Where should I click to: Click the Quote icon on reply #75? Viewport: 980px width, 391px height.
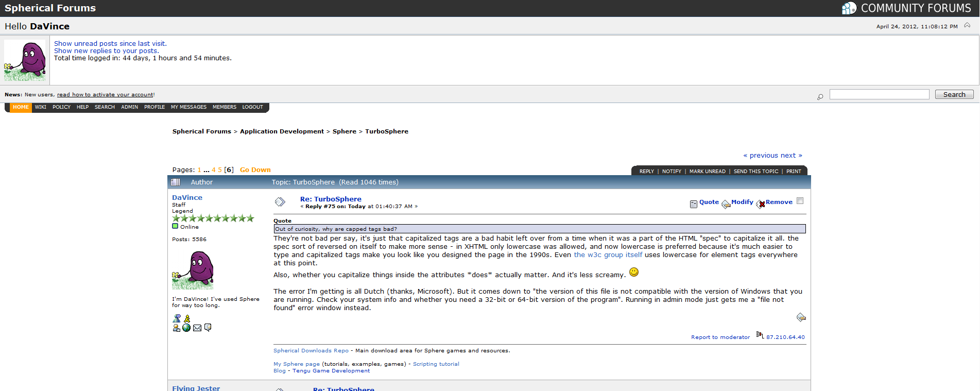click(694, 204)
